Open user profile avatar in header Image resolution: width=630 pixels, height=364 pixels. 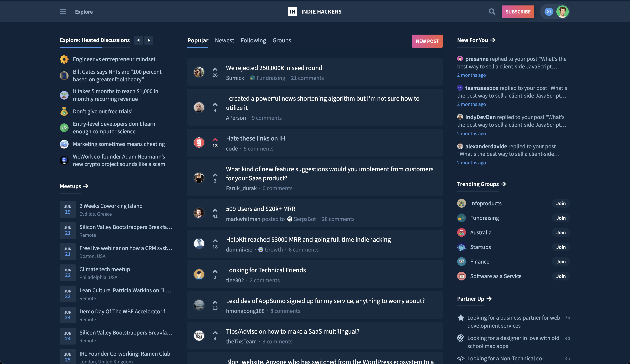(563, 12)
